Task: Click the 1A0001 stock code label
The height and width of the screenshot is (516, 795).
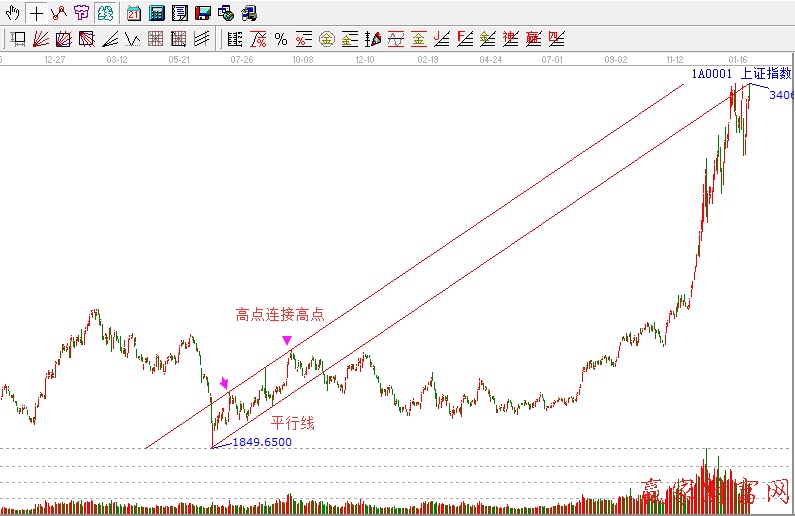Action: [x=711, y=73]
